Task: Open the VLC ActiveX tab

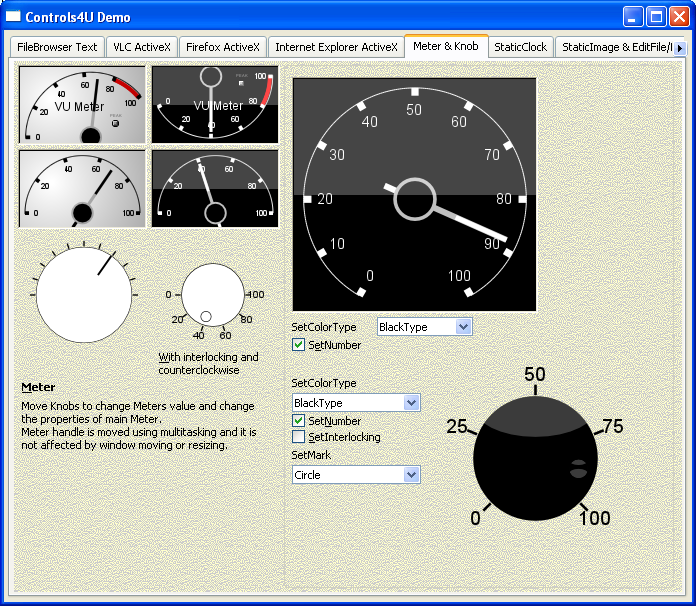Action: coord(141,47)
